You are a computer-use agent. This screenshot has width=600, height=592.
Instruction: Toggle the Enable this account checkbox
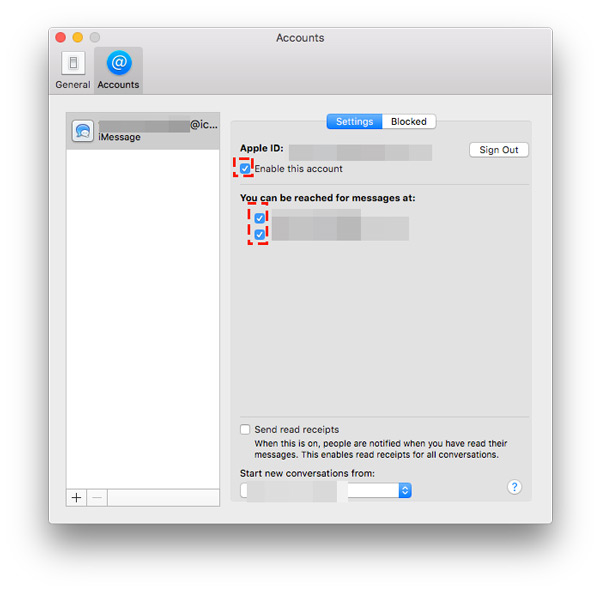pos(245,168)
